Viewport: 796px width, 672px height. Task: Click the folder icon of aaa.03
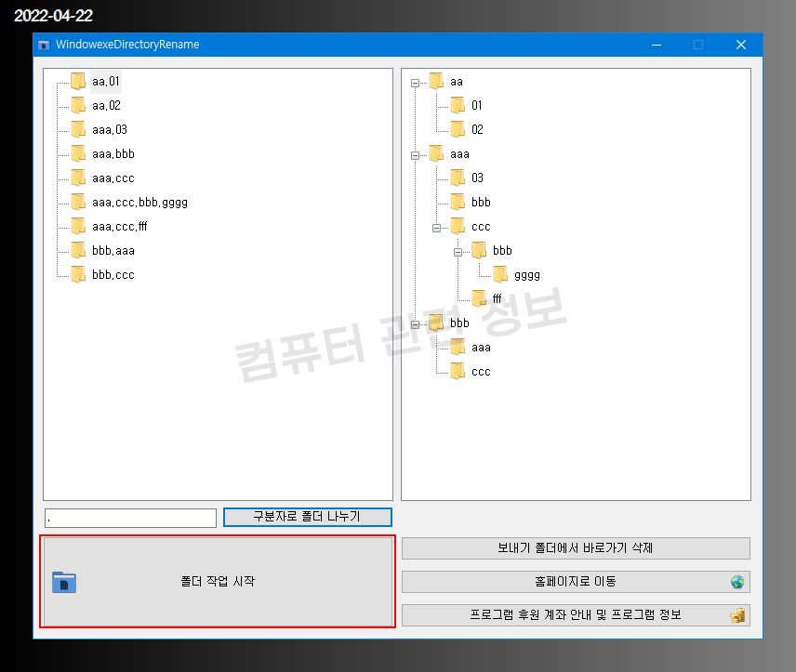pyautogui.click(x=78, y=129)
